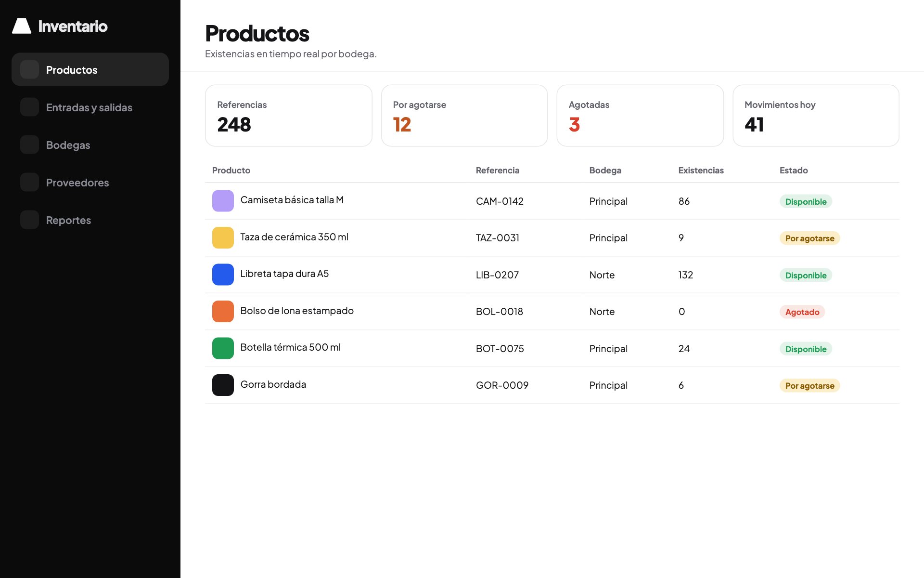
Task: Click the Inventario logo icon
Action: [22, 26]
